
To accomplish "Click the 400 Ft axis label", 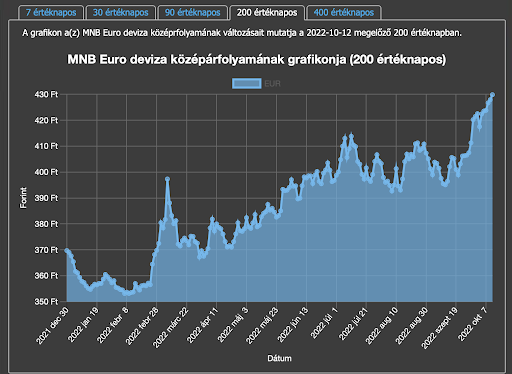I will tap(46, 172).
